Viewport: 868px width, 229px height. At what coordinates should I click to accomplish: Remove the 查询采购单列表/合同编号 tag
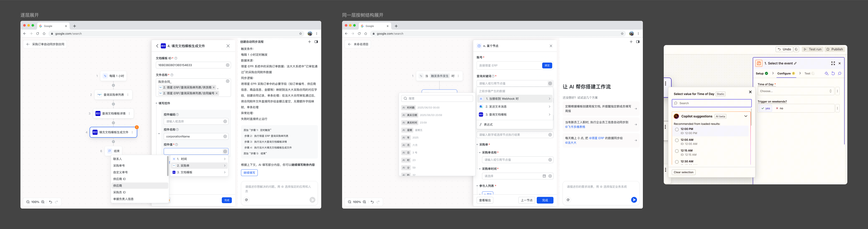(x=217, y=93)
